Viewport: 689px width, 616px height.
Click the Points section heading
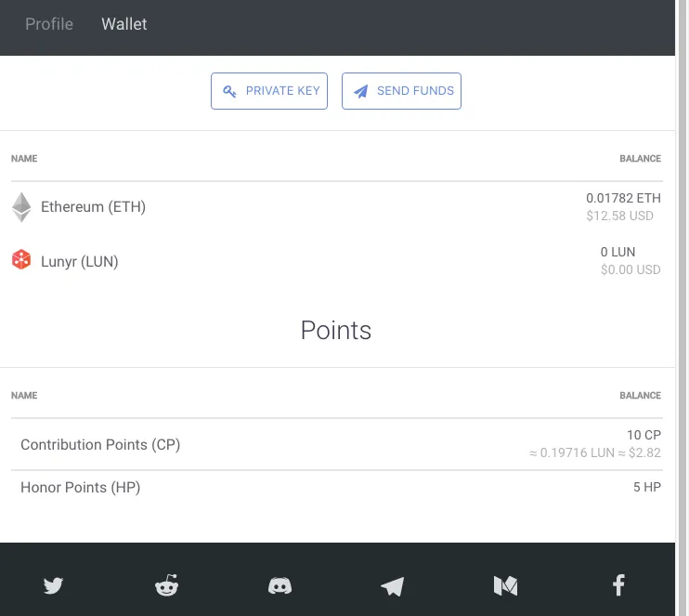coord(336,330)
